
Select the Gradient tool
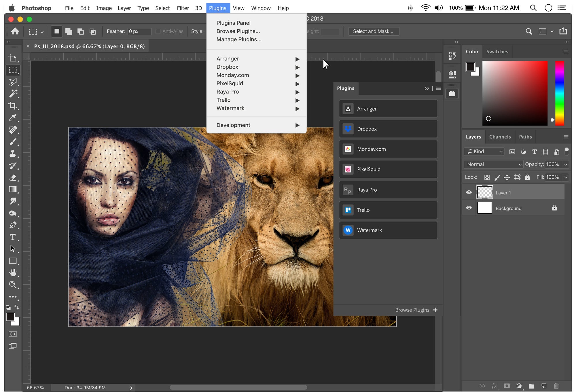(x=11, y=189)
